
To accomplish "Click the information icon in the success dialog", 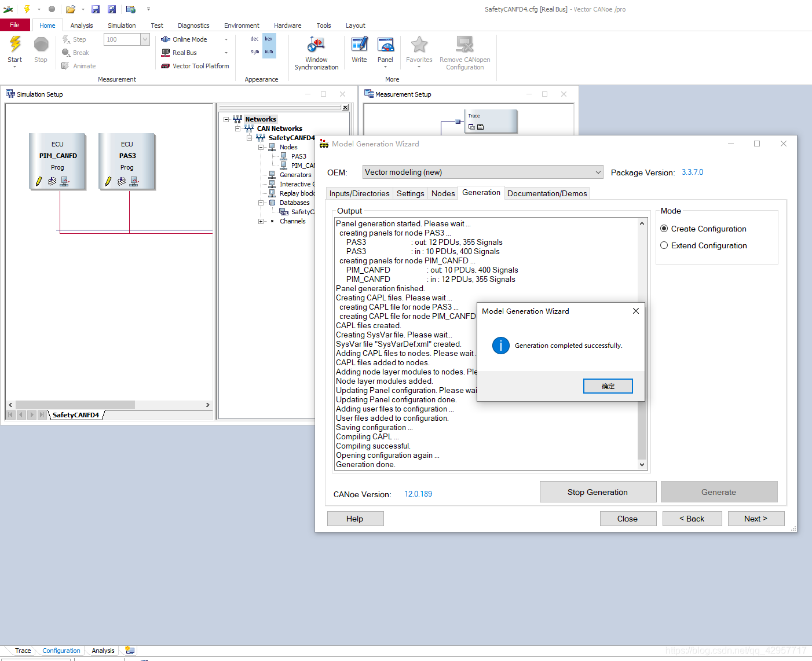I will 501,346.
